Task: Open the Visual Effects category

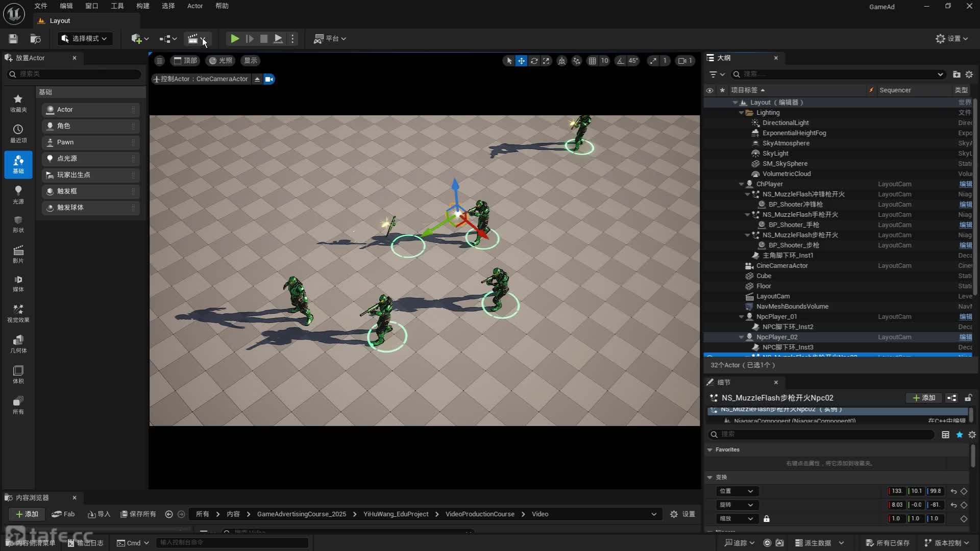Action: tap(18, 313)
